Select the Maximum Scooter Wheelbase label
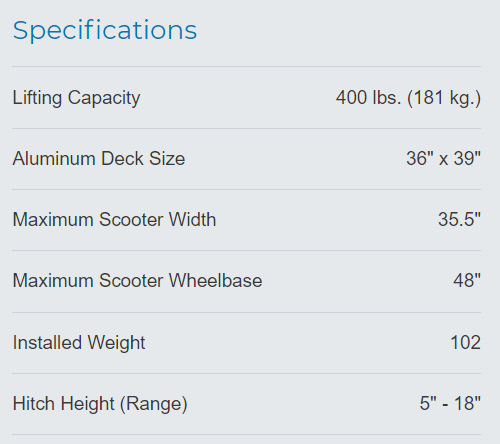 (x=137, y=281)
